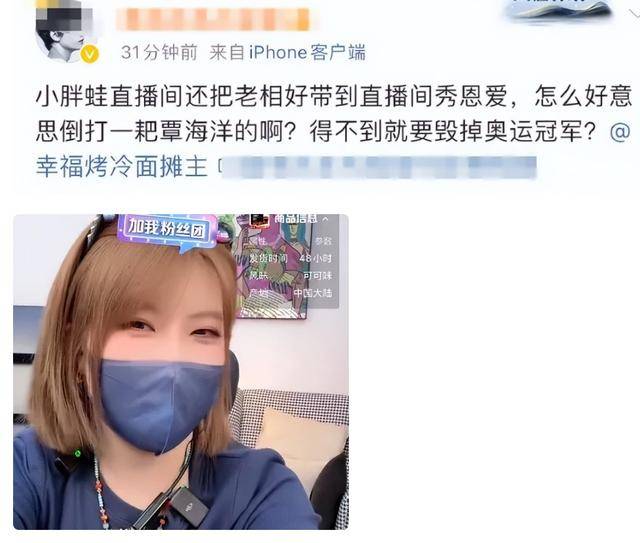Tap the green indicator light on shoulder device

click(x=77, y=453)
